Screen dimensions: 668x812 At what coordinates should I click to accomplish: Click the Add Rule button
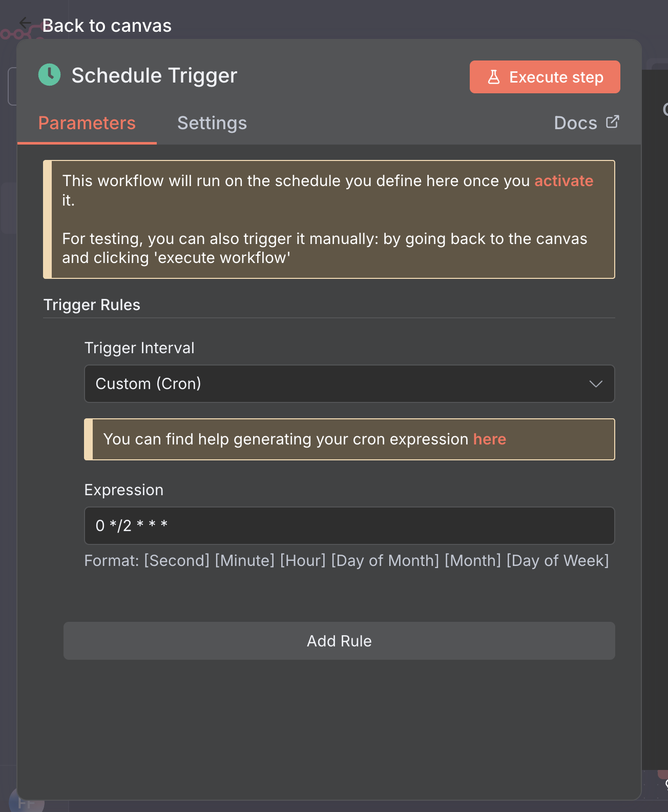pyautogui.click(x=339, y=641)
